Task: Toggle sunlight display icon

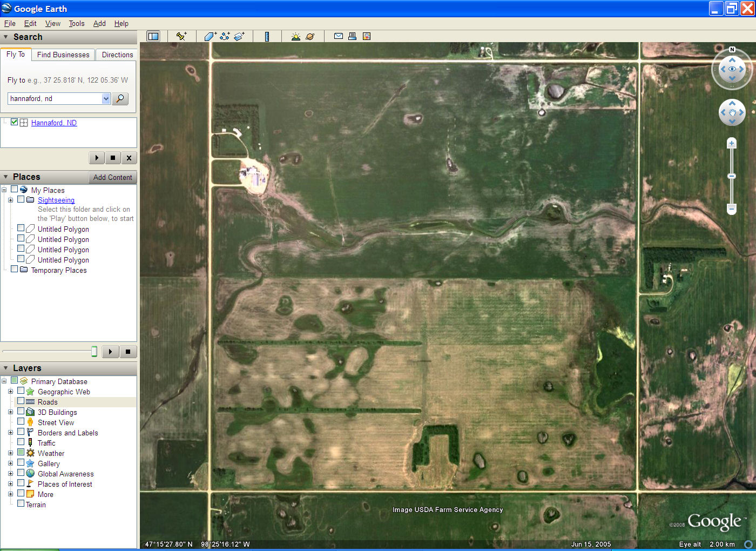Action: point(295,36)
